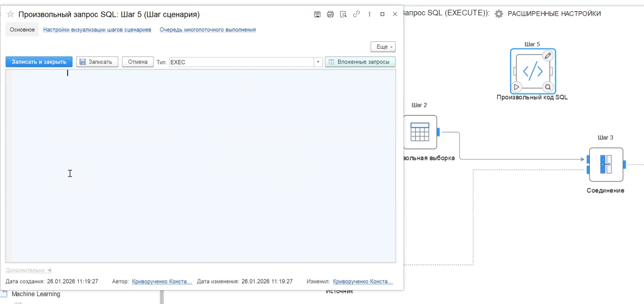Click the Отмена button
This screenshot has width=644, height=304.
click(x=138, y=61)
